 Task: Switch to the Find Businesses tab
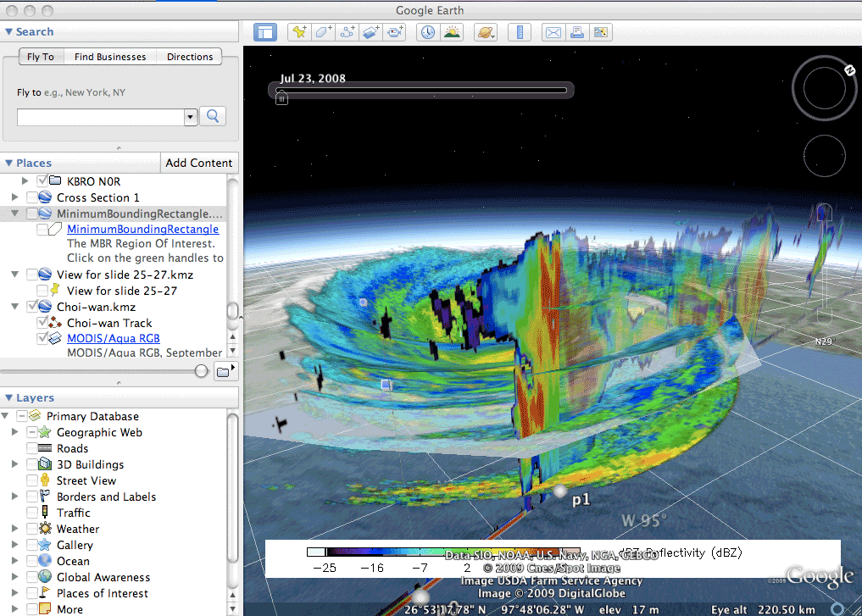coord(110,57)
